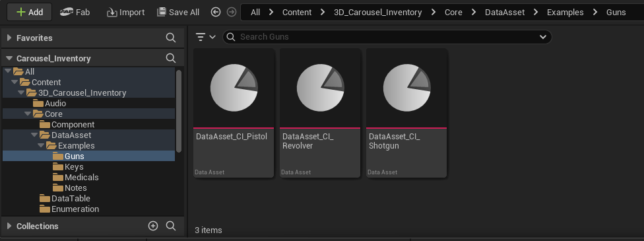Screen dimensions: 644x241
Task: Expand the Collections section
Action: pos(9,226)
